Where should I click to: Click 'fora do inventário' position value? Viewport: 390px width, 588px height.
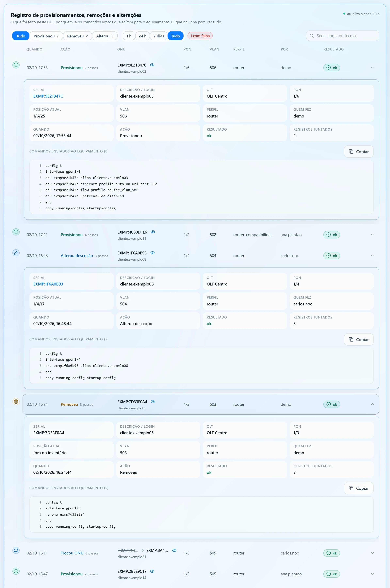(x=50, y=453)
